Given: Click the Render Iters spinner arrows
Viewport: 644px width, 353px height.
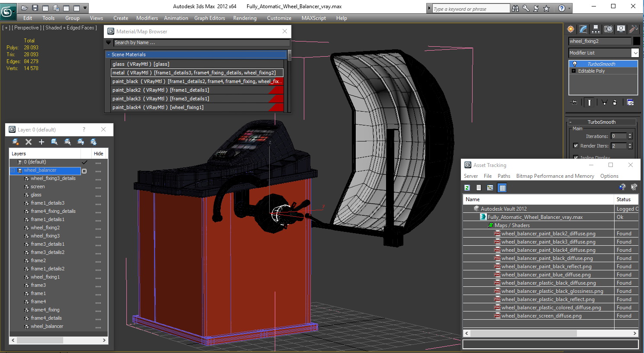Looking at the screenshot, I should click(x=630, y=146).
